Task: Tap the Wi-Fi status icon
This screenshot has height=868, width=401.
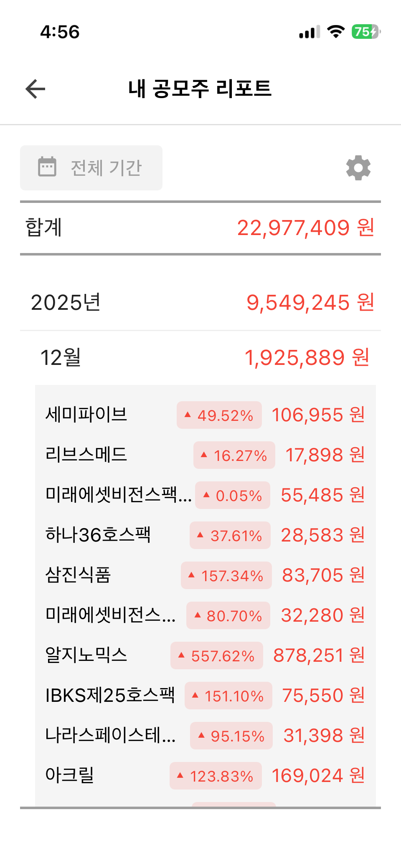Action: click(x=335, y=31)
